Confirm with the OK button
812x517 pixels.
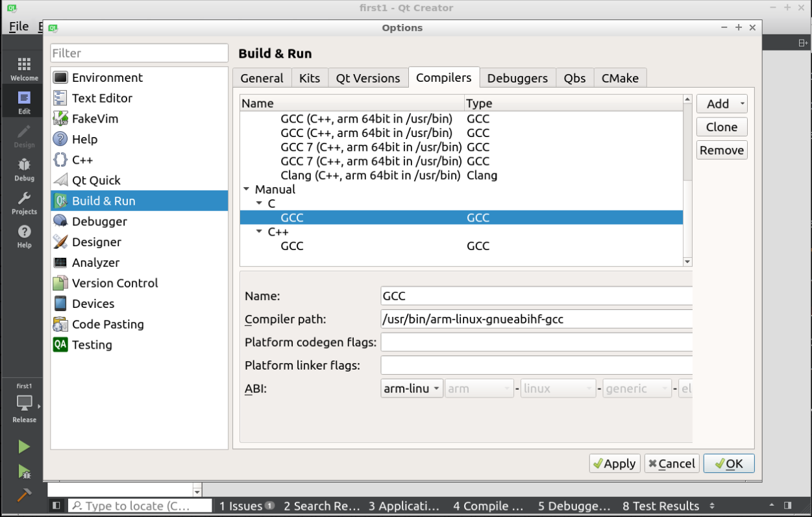coord(729,463)
